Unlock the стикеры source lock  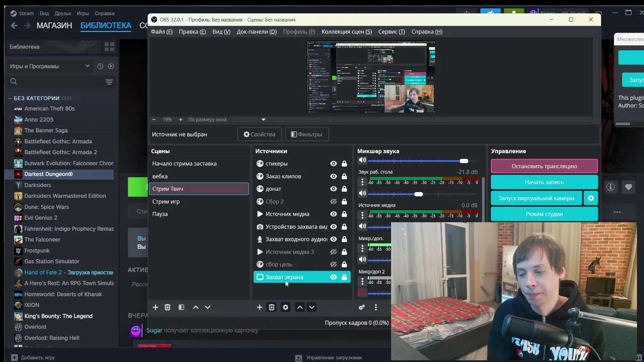point(344,163)
